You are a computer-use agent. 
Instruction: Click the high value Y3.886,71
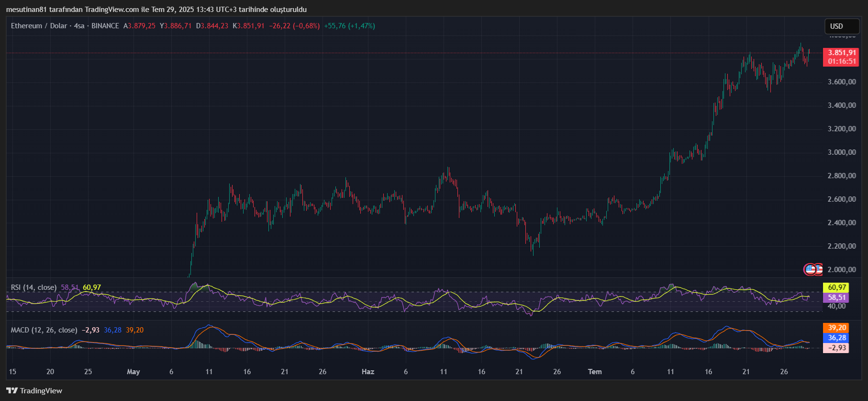coord(176,26)
